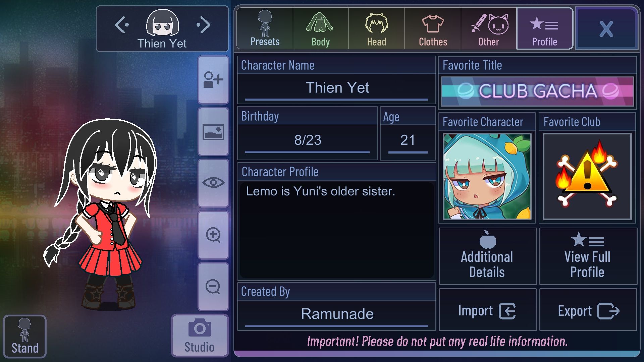Import a character with Import button
The image size is (644, 362).
[x=487, y=310]
